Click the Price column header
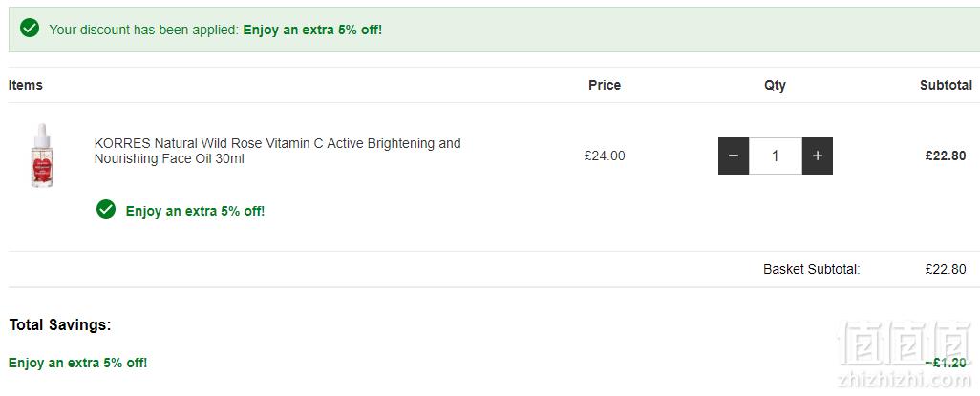Screen dimensions: 980x396 tap(605, 85)
